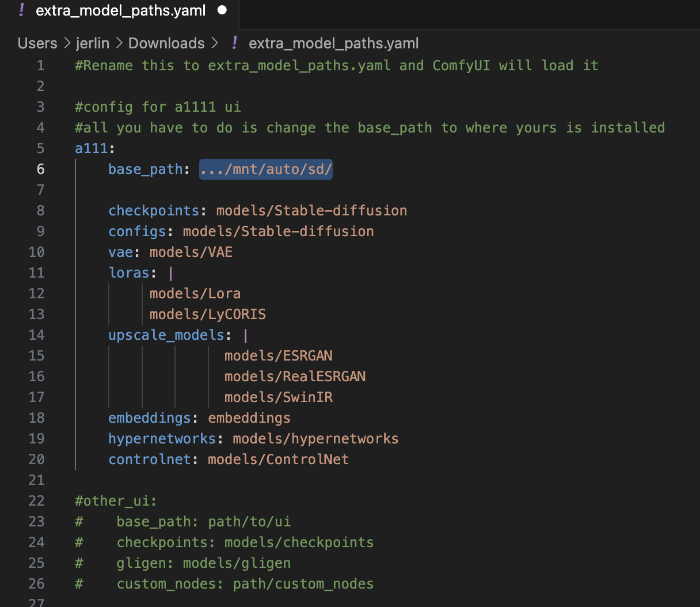Click the chevron after jerlin in breadcrumb
Viewport: 700px width, 607px height.
(119, 43)
